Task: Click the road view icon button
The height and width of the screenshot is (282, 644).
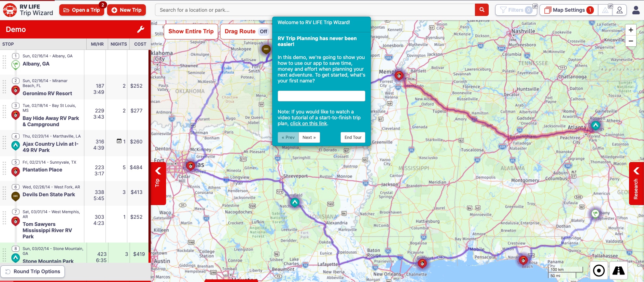Action: click(x=618, y=271)
